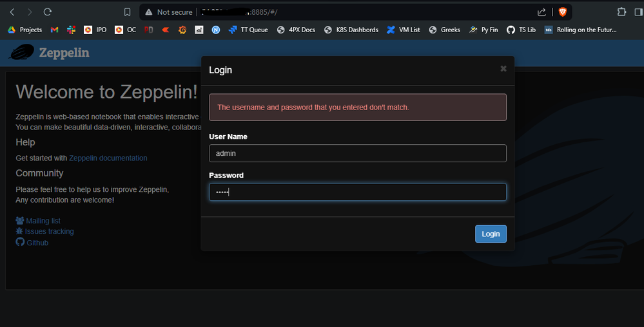Click the Mailing list people icon

pos(20,220)
